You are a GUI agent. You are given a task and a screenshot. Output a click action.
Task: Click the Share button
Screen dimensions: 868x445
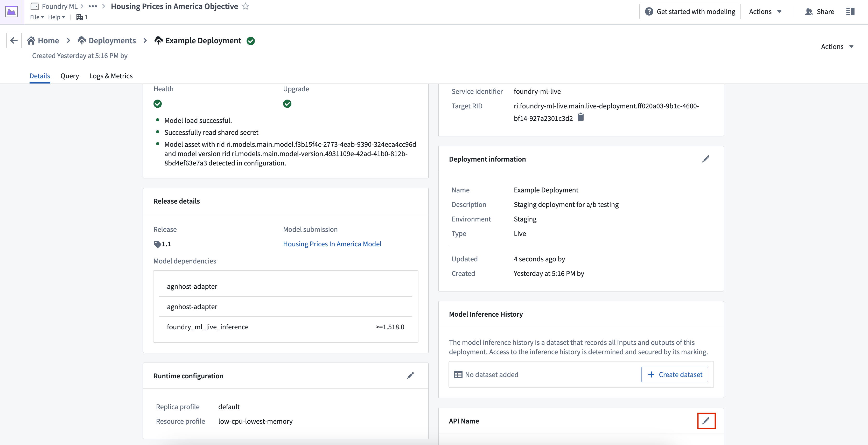point(820,11)
